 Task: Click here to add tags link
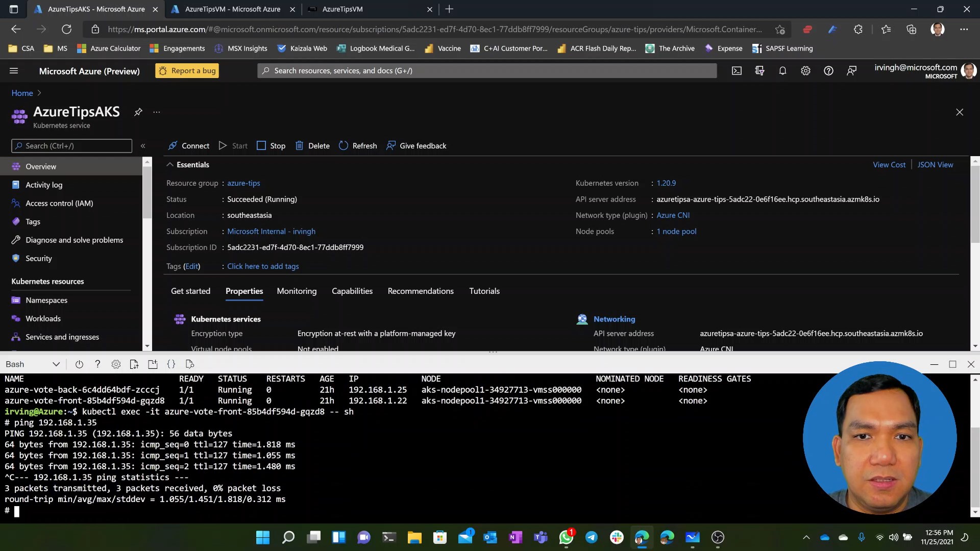coord(263,266)
